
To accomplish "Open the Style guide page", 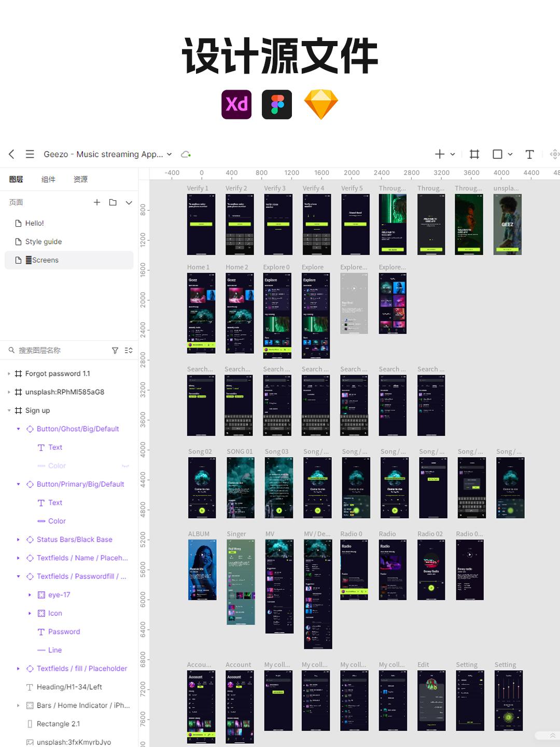I will 44,242.
